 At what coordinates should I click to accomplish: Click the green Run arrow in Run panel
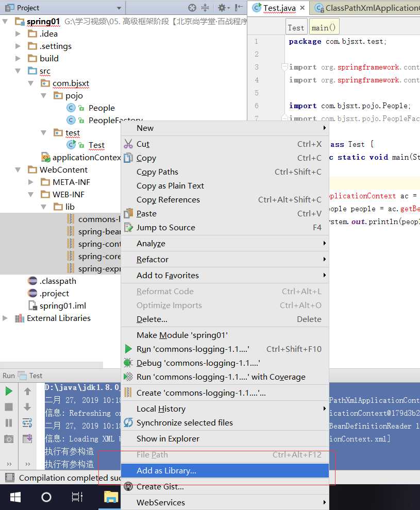pos(9,391)
